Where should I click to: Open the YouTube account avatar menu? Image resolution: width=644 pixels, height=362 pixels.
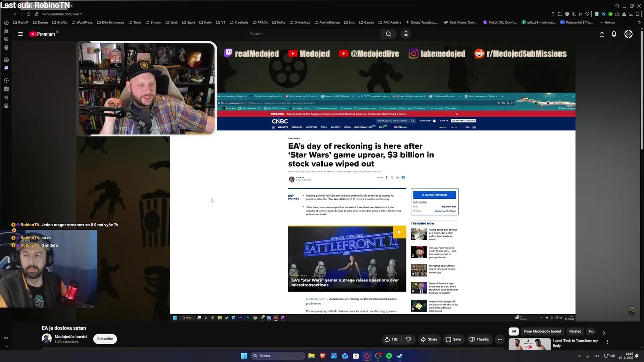[628, 34]
